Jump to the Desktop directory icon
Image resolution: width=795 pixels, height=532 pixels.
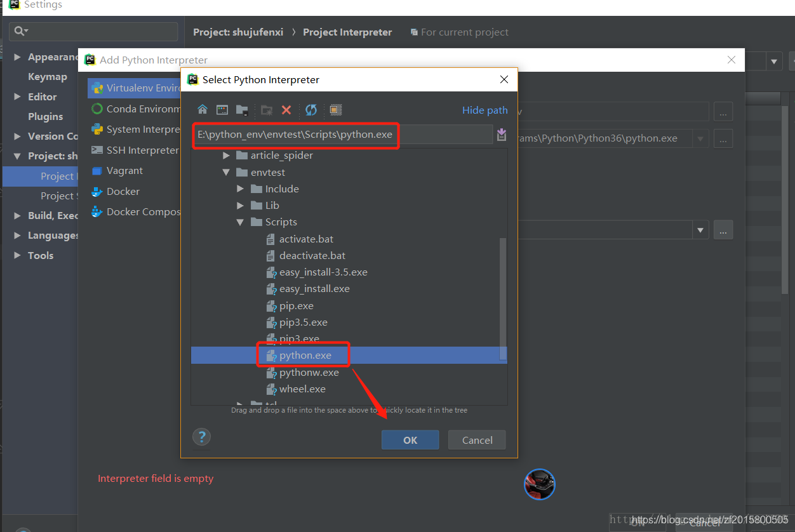click(x=222, y=110)
